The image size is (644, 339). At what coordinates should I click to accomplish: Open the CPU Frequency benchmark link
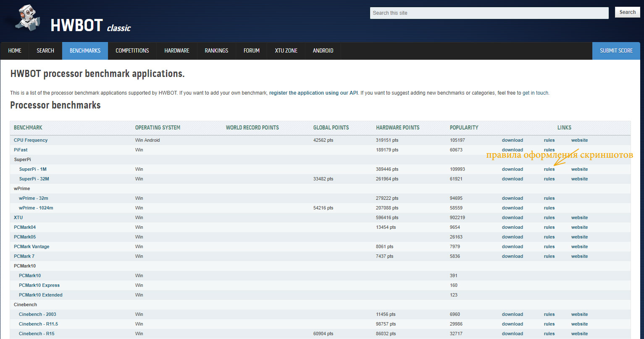pyautogui.click(x=31, y=140)
